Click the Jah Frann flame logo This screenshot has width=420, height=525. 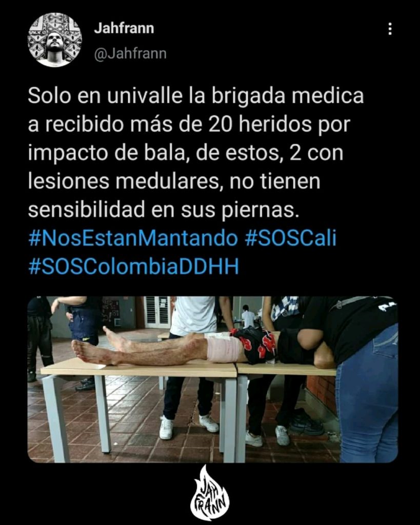click(x=210, y=493)
